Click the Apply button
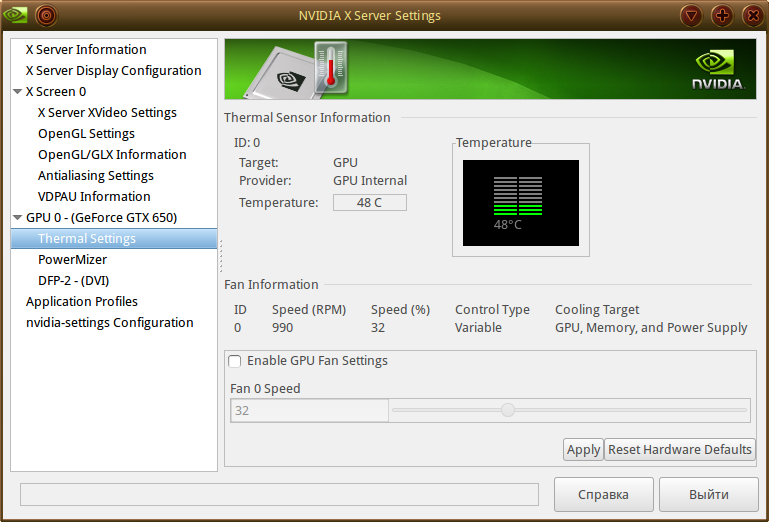Image resolution: width=769 pixels, height=522 pixels. coord(583,449)
